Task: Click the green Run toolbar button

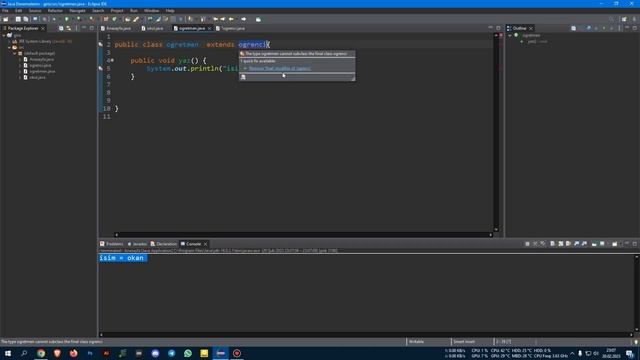Action: click(67, 19)
